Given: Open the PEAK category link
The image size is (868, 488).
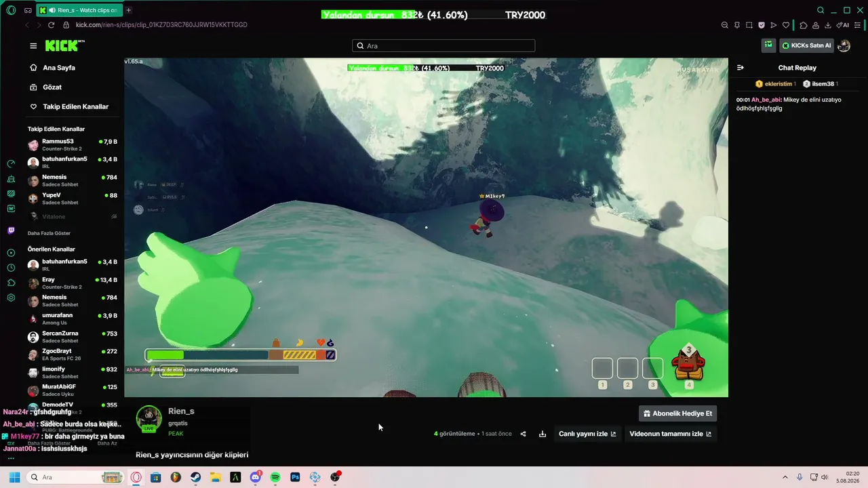Looking at the screenshot, I should (176, 434).
